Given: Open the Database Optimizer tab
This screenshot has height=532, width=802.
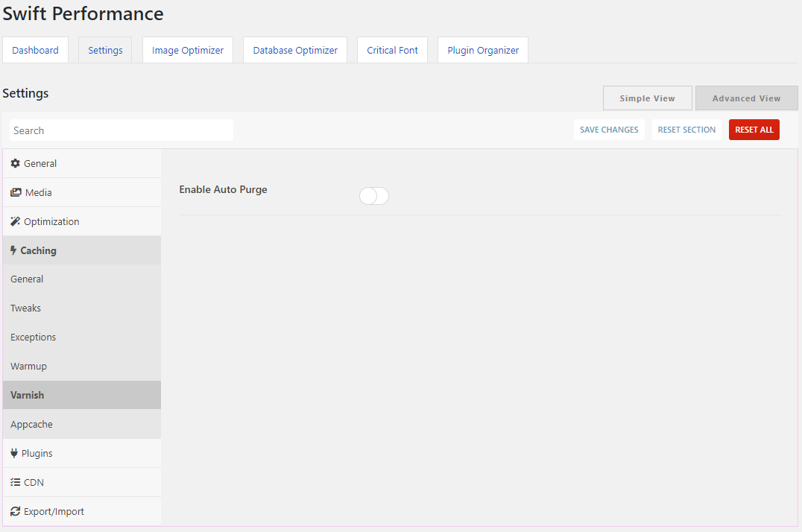Looking at the screenshot, I should (295, 50).
